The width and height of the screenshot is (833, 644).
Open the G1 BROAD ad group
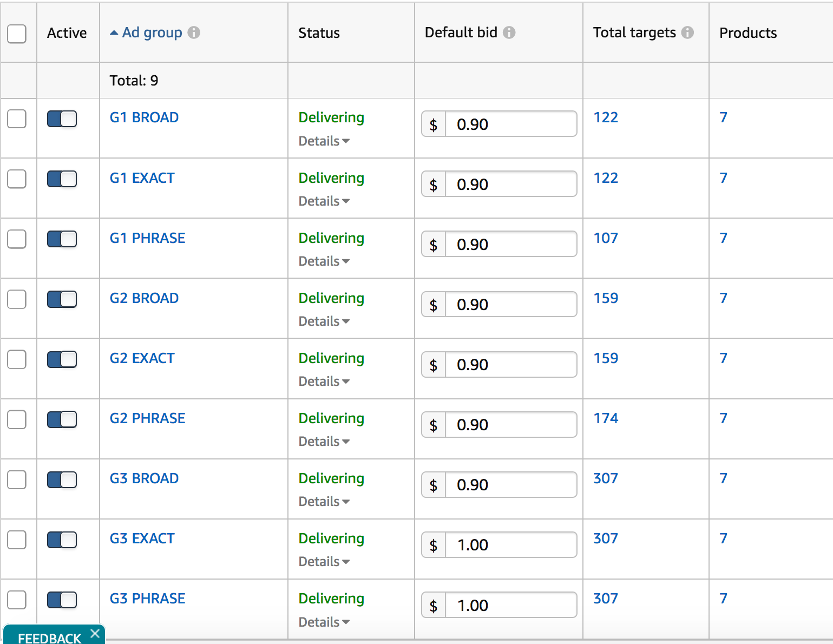tap(144, 117)
